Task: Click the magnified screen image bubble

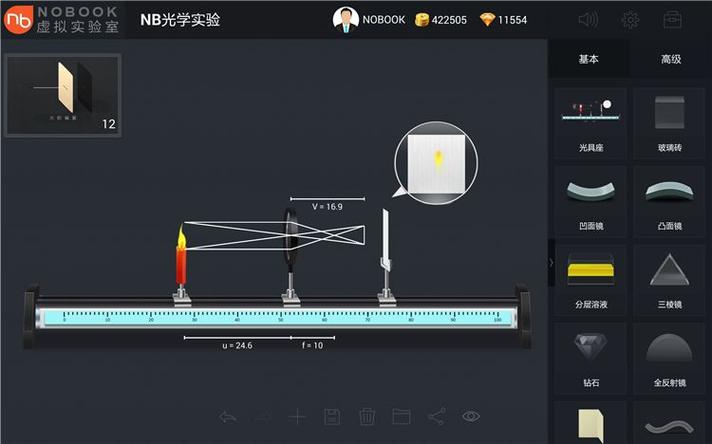Action: coord(436,163)
